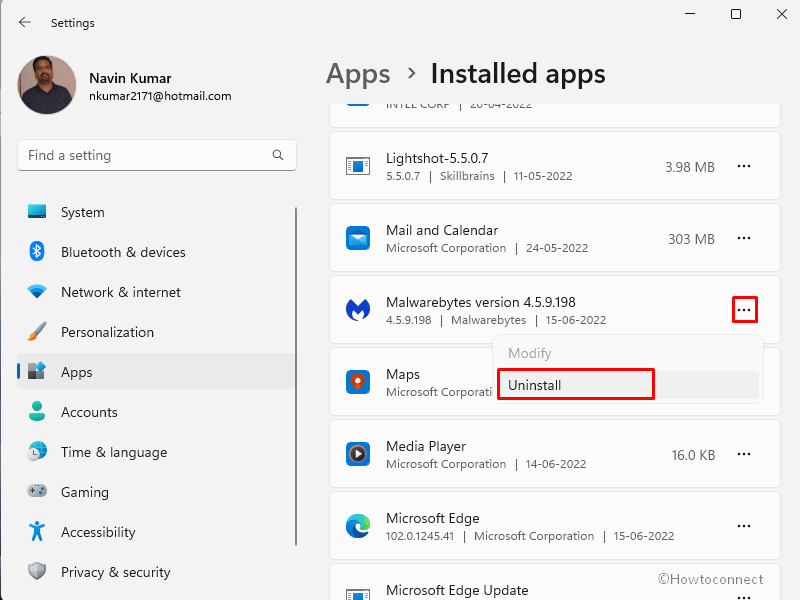Click the Privacy & security shield icon
Screen dimensions: 800x600
37,571
